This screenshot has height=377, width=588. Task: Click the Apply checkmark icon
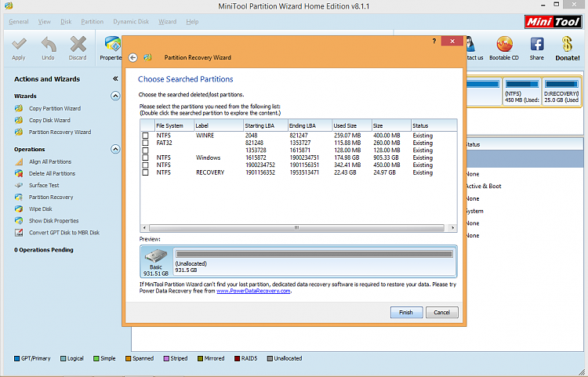pyautogui.click(x=19, y=44)
